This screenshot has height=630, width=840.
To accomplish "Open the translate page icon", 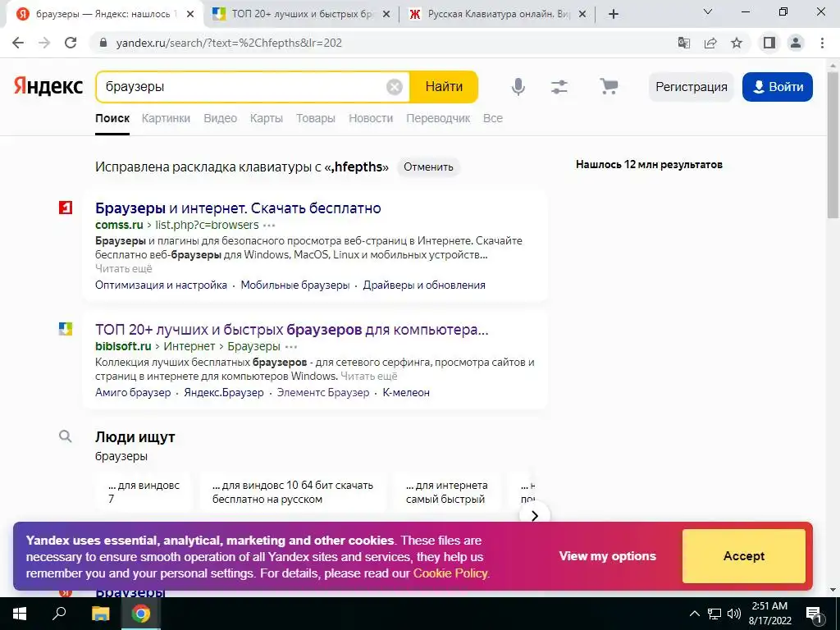I will [683, 43].
